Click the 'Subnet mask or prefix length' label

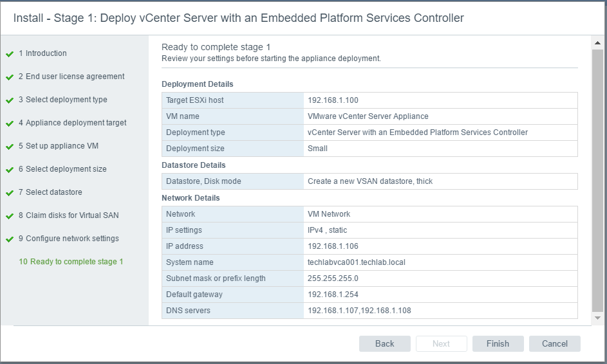coord(216,278)
